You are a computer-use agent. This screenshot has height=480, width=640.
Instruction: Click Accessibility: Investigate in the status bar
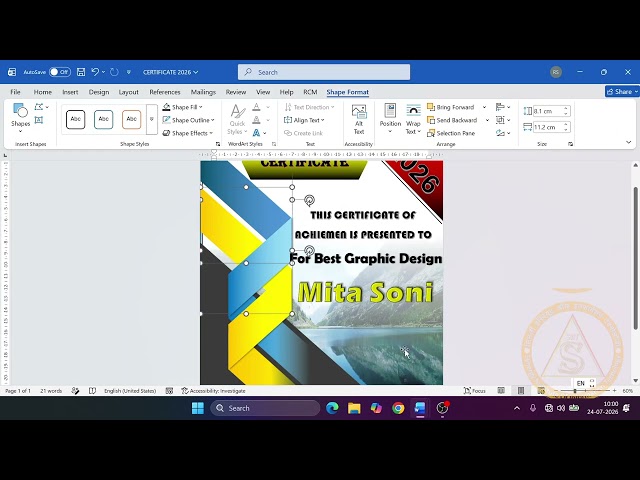pyautogui.click(x=213, y=391)
